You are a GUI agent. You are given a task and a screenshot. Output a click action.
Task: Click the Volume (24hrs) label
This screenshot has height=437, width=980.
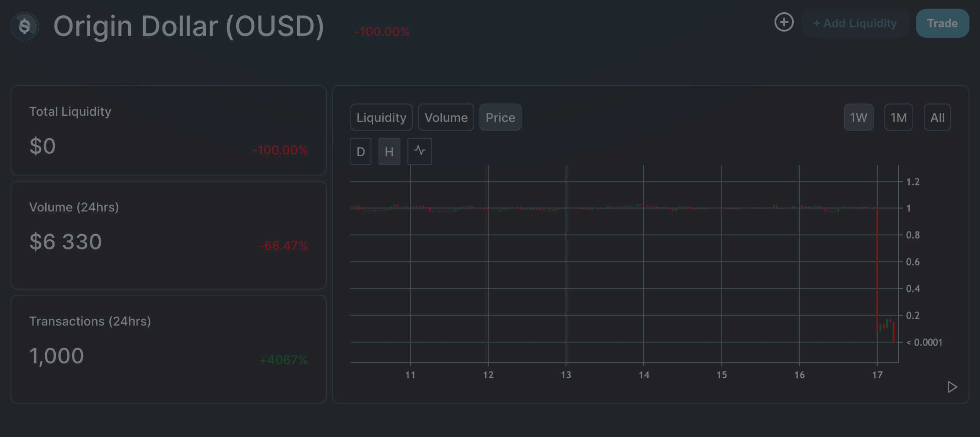(x=74, y=207)
